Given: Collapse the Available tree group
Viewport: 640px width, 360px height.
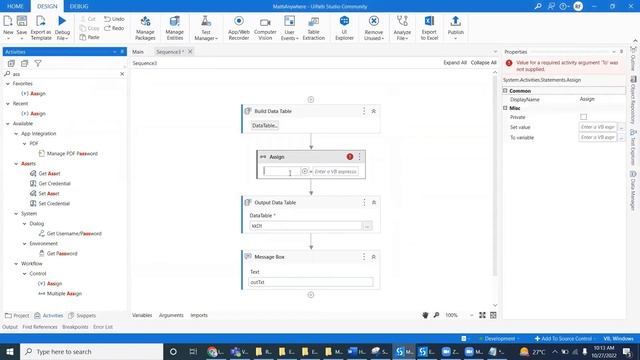Looking at the screenshot, I should tap(8, 124).
